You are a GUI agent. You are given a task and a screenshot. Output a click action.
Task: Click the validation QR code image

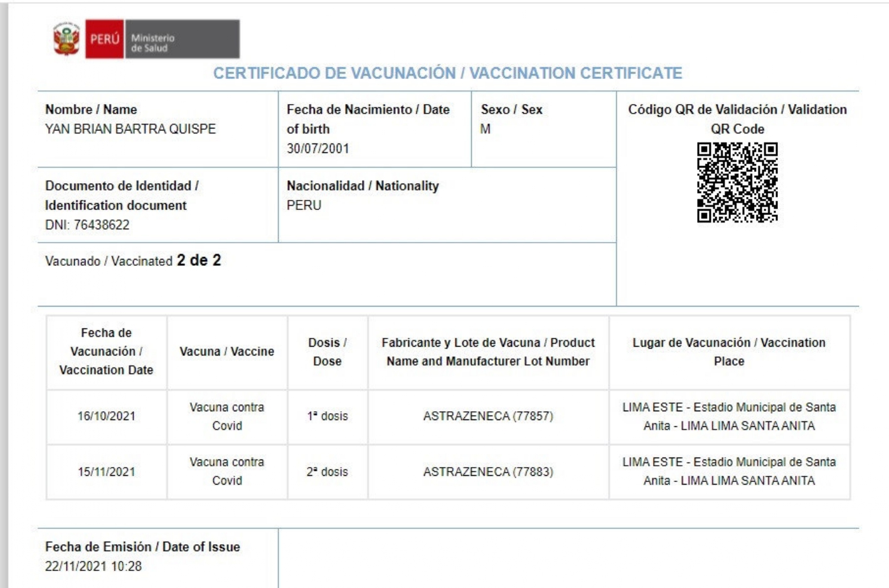737,182
